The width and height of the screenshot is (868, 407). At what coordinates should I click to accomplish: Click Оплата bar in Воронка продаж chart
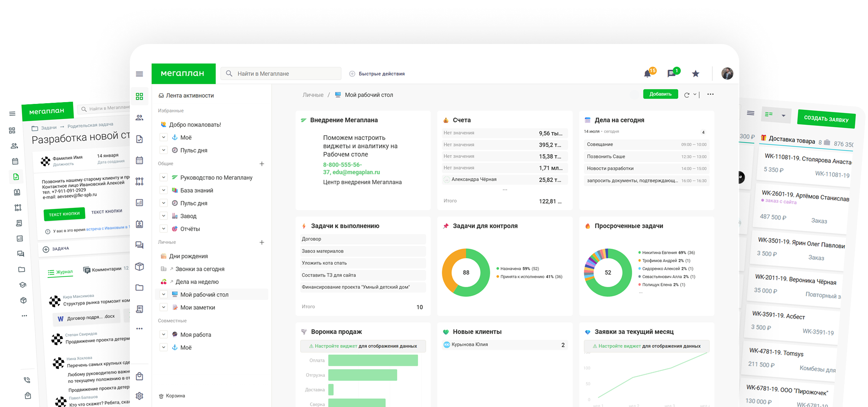tap(373, 360)
